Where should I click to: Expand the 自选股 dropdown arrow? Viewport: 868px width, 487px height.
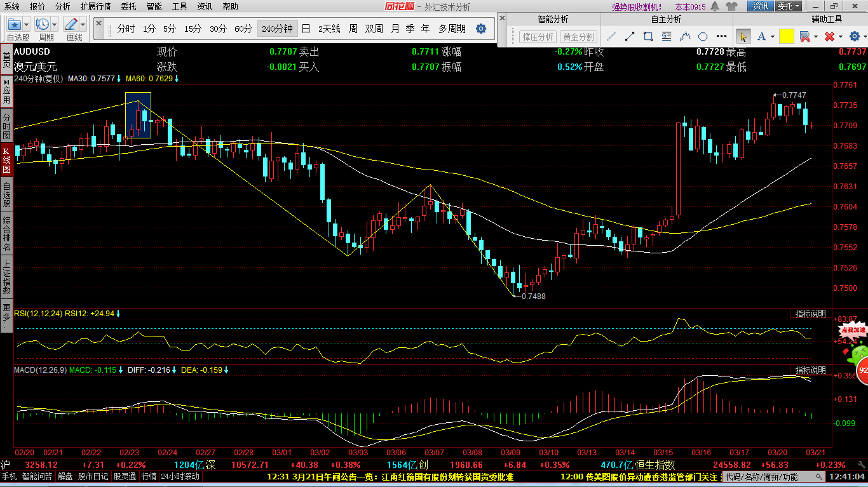(x=27, y=25)
